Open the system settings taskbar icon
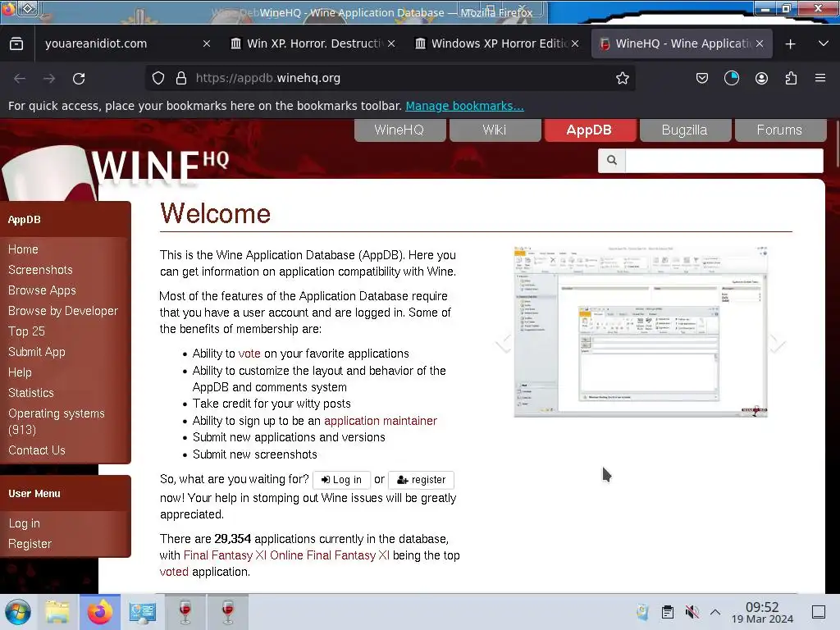Viewport: 840px width, 630px height. click(143, 612)
